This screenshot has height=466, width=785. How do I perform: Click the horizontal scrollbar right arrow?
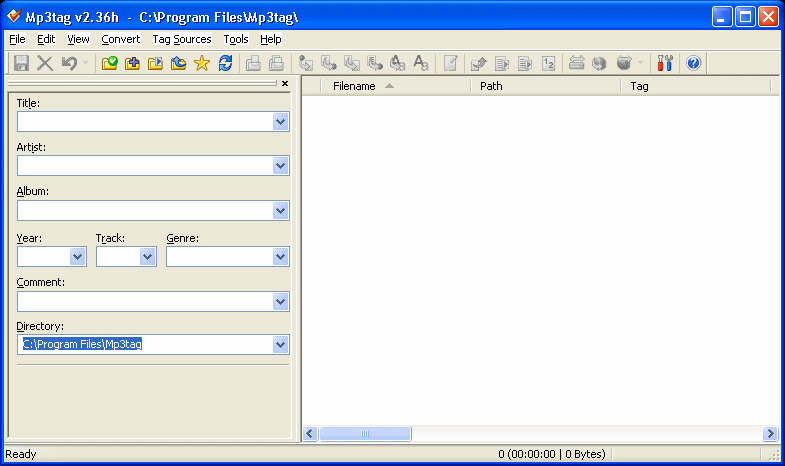point(770,433)
